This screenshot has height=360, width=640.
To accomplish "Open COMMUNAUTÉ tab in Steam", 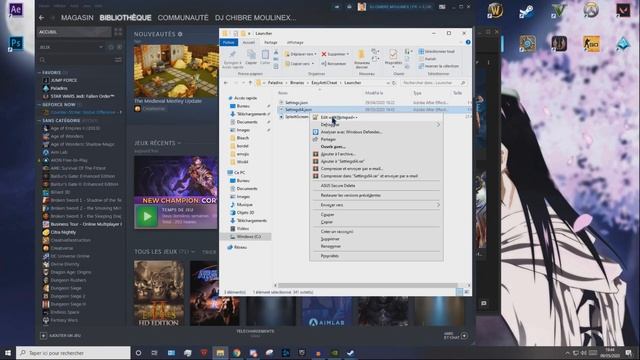I will click(183, 18).
